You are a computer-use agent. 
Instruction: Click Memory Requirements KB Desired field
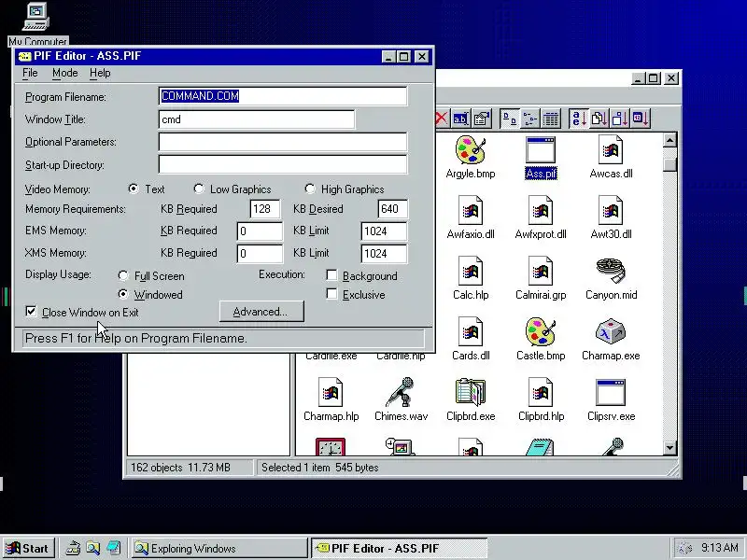pyautogui.click(x=392, y=209)
